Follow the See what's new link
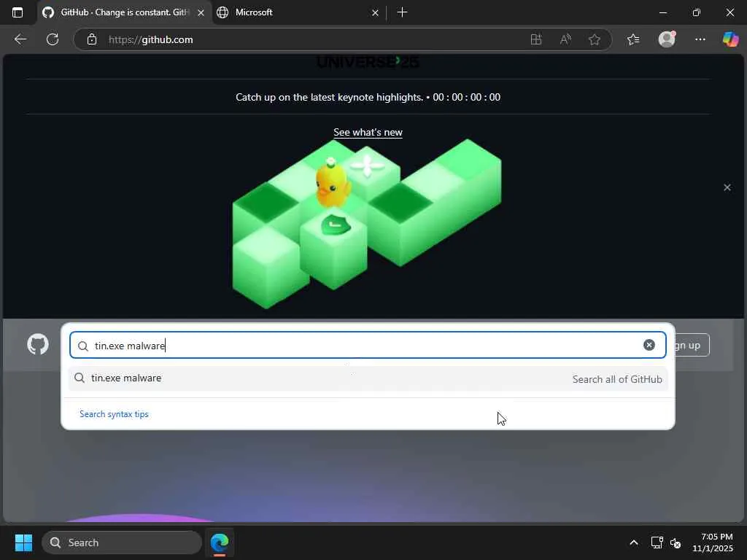 tap(368, 133)
